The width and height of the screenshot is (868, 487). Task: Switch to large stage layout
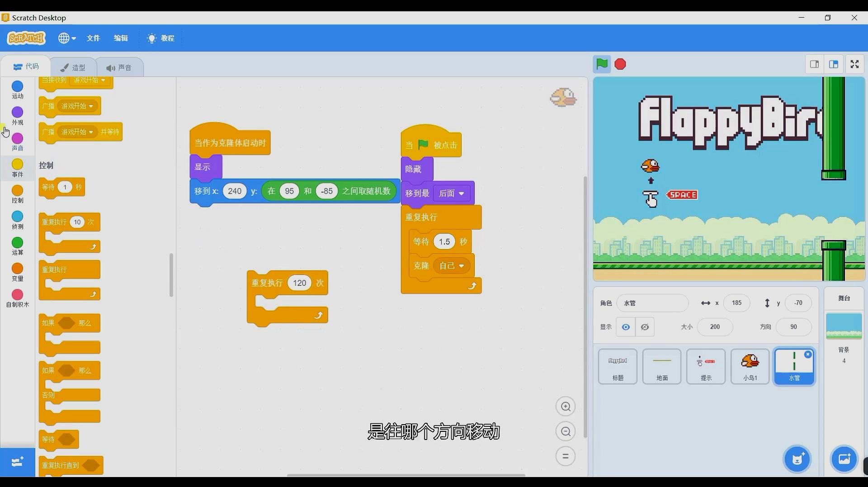pos(834,64)
